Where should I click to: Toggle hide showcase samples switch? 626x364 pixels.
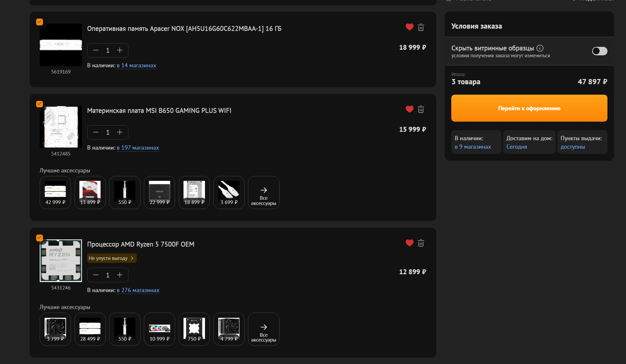599,51
